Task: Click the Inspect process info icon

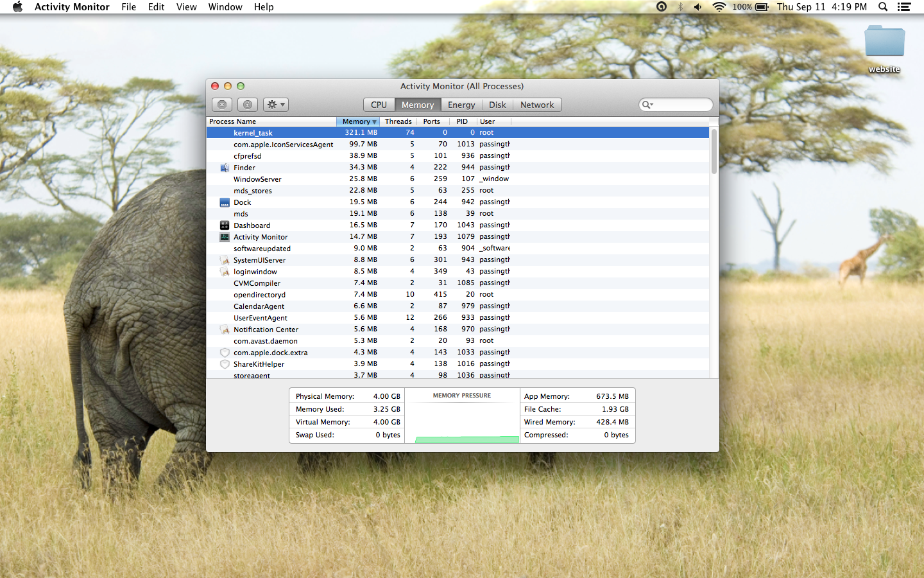Action: (x=248, y=105)
